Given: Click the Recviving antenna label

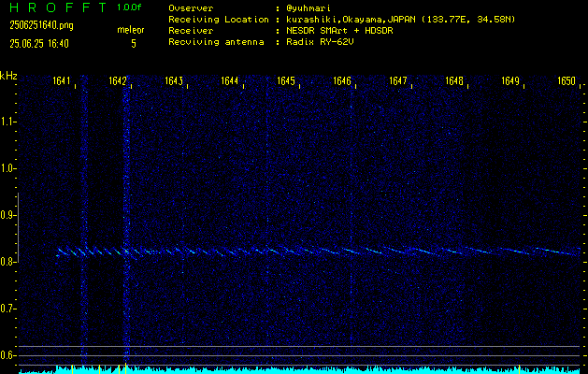Looking at the screenshot, I should [x=216, y=42].
